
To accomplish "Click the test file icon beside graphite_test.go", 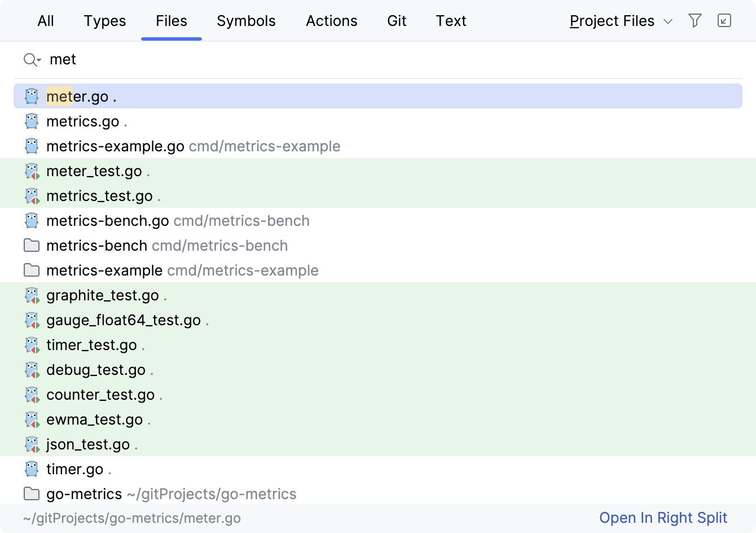I will click(31, 295).
